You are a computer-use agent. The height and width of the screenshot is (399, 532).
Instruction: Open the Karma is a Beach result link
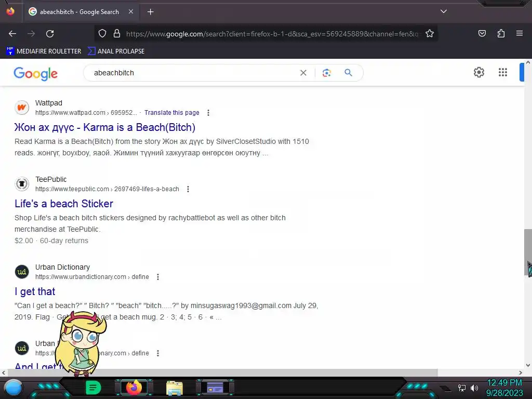tap(105, 127)
